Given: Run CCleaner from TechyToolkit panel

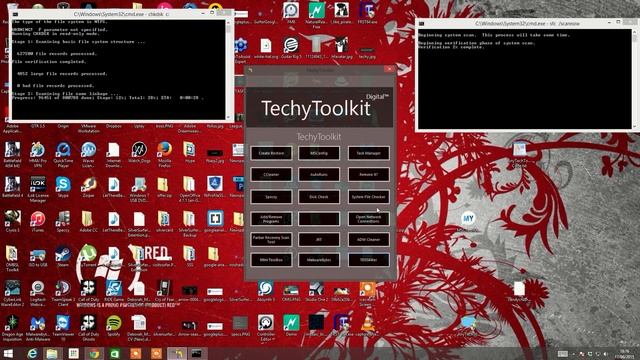Looking at the screenshot, I should pos(271,175).
